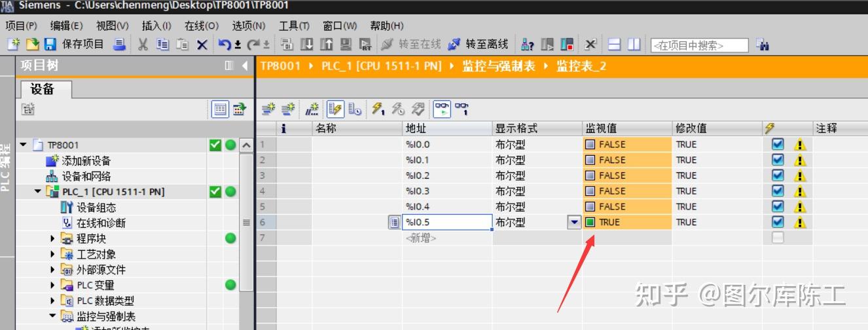Open the 在线(O) menu
Screen dimensions: 868x330
coord(201,26)
